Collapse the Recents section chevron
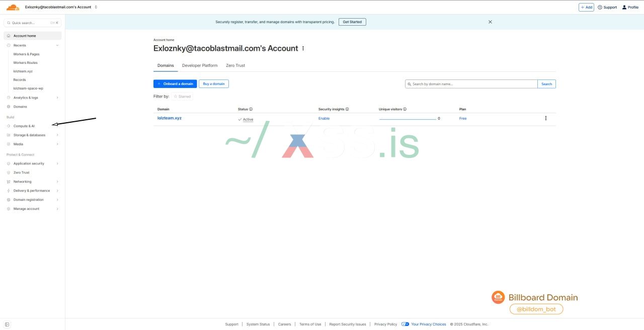Viewport: 644px width, 330px height. tap(57, 45)
